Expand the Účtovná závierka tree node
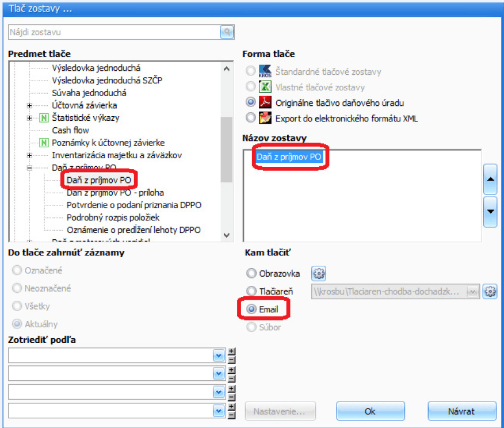The width and height of the screenshot is (504, 428). point(30,105)
